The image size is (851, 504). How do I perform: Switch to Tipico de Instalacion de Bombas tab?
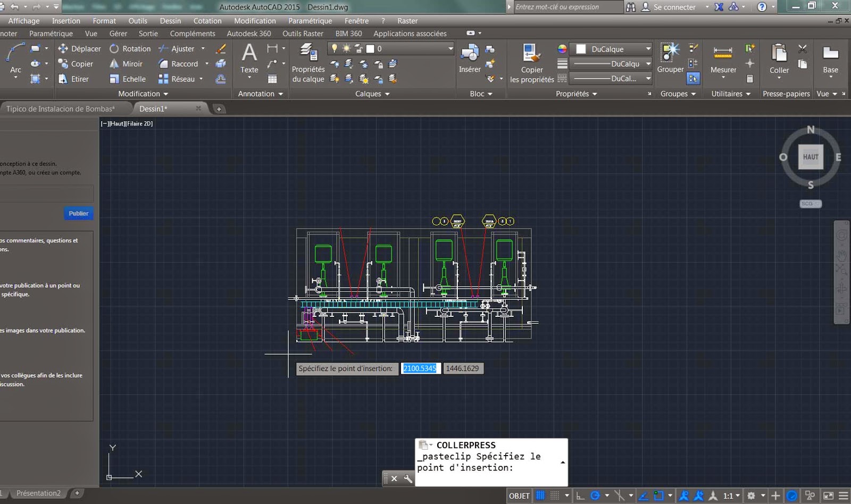point(60,108)
